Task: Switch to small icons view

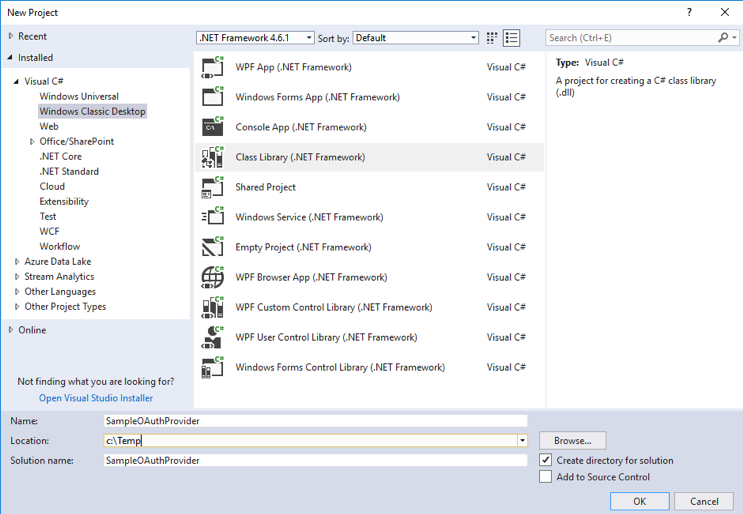Action: (x=492, y=38)
